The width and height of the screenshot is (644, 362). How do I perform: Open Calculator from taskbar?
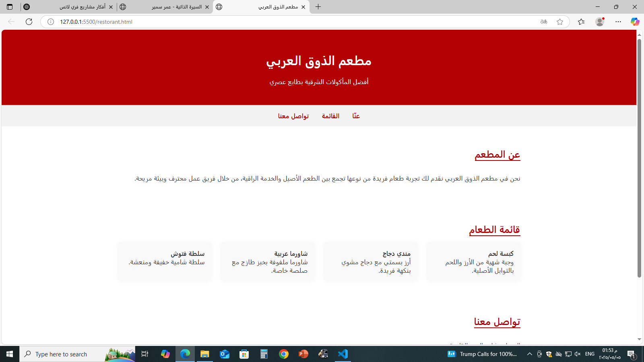(264, 354)
